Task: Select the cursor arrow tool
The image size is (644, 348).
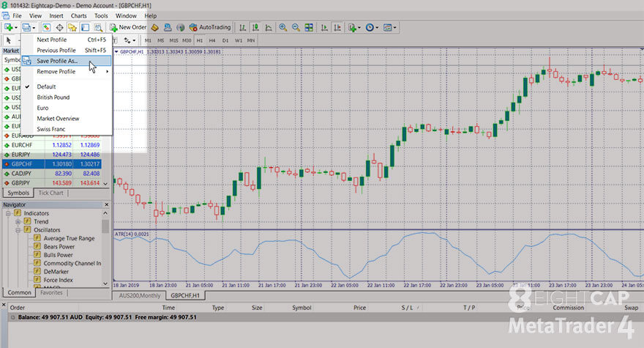Action: click(x=9, y=40)
